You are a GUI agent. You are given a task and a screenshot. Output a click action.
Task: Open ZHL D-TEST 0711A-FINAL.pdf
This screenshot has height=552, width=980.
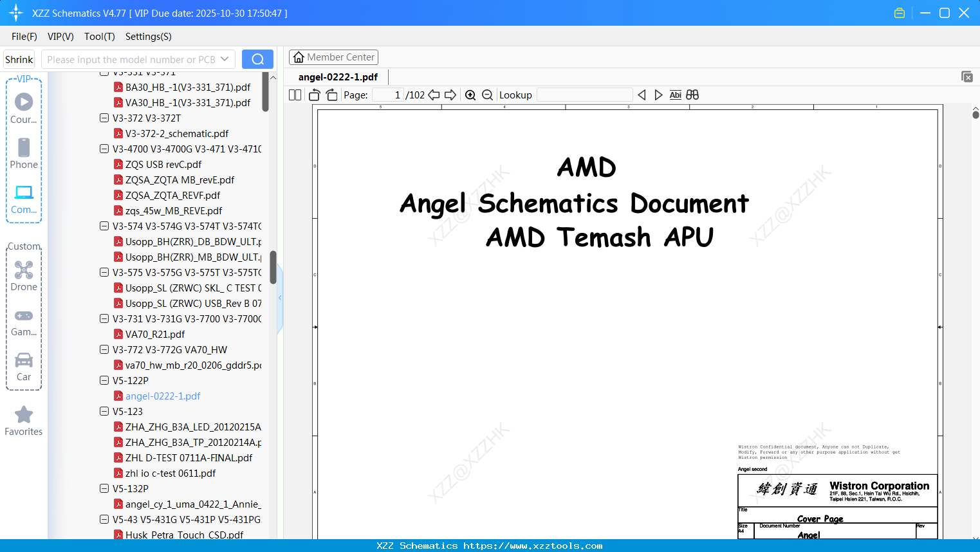coord(189,457)
